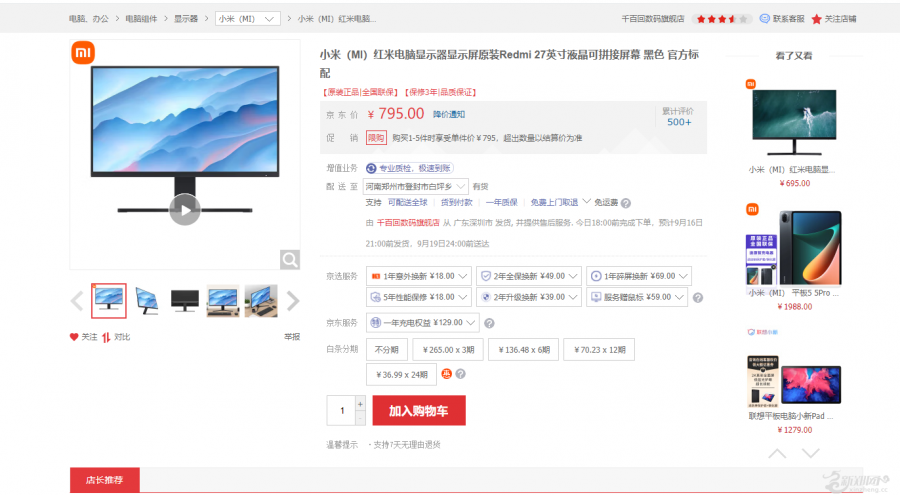
Task: Click help icon next to 京选服务 options
Action: click(x=697, y=297)
